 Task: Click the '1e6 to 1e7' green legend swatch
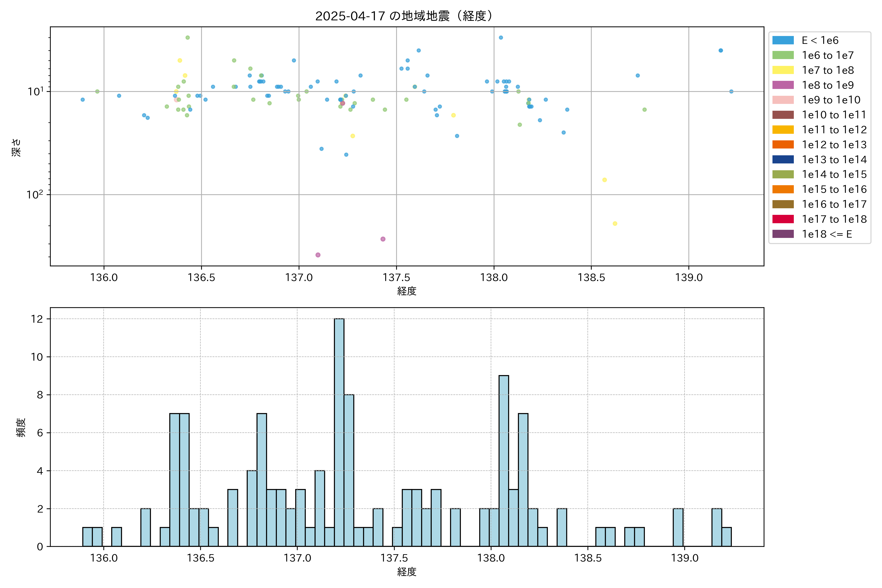click(x=783, y=55)
